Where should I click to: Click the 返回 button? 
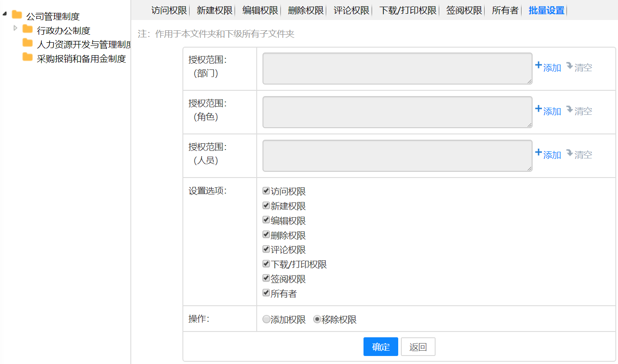tap(418, 347)
